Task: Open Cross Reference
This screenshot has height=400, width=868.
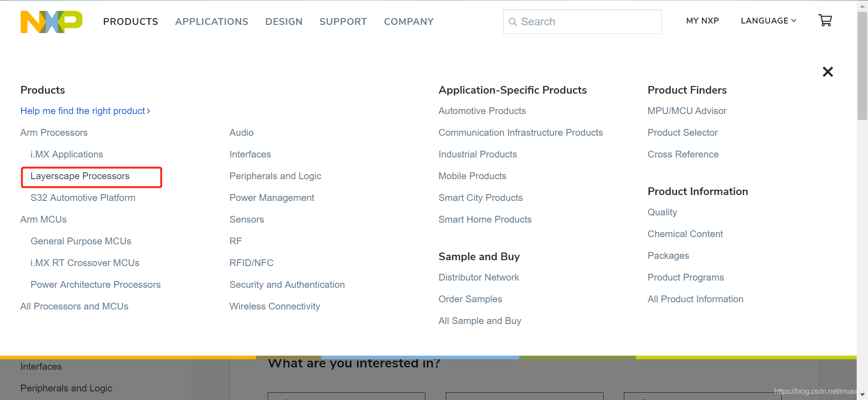Action: coord(683,154)
